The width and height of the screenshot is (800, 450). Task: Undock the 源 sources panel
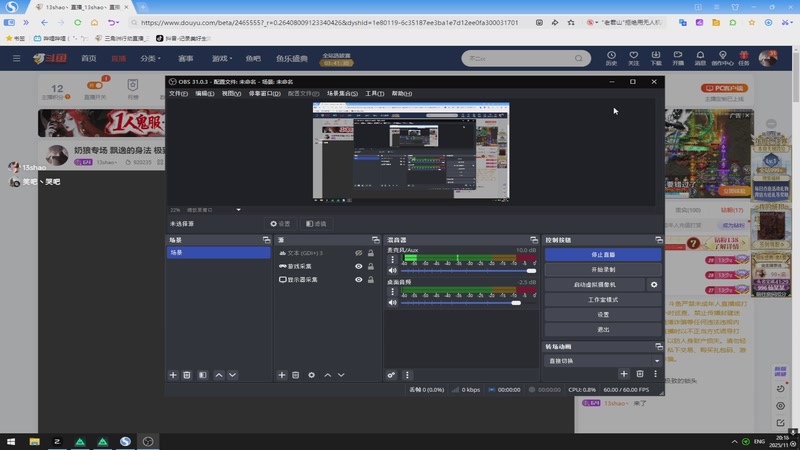click(376, 240)
